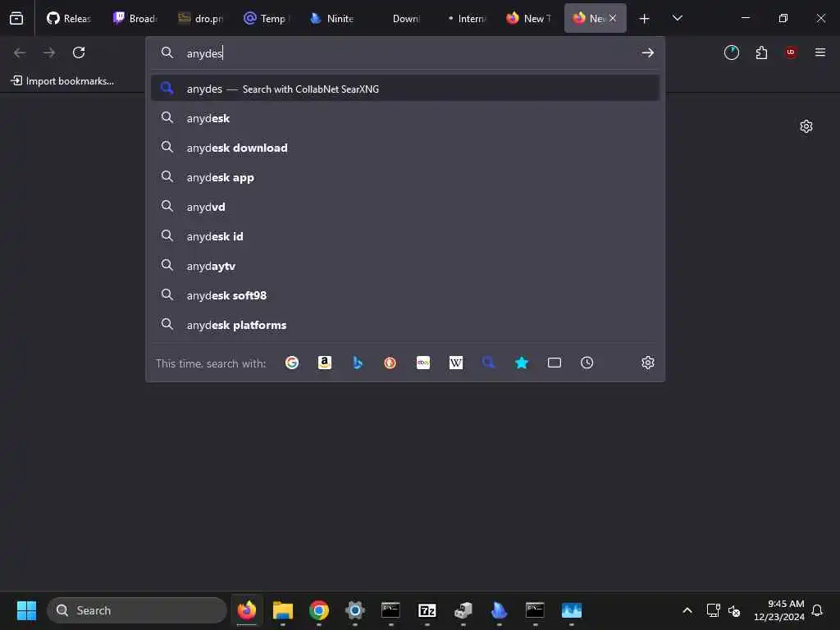This screenshot has height=630, width=840.
Task: Choose the 'anydvd' suggestion
Action: [405, 206]
